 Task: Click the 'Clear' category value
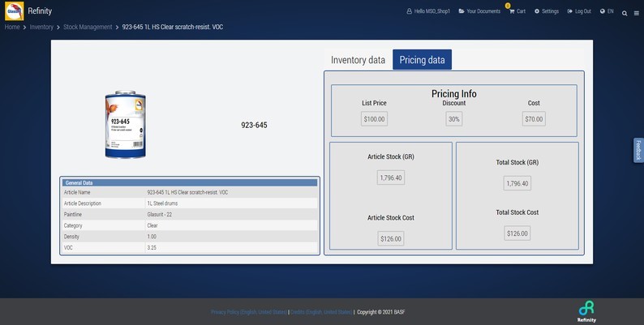tap(152, 225)
